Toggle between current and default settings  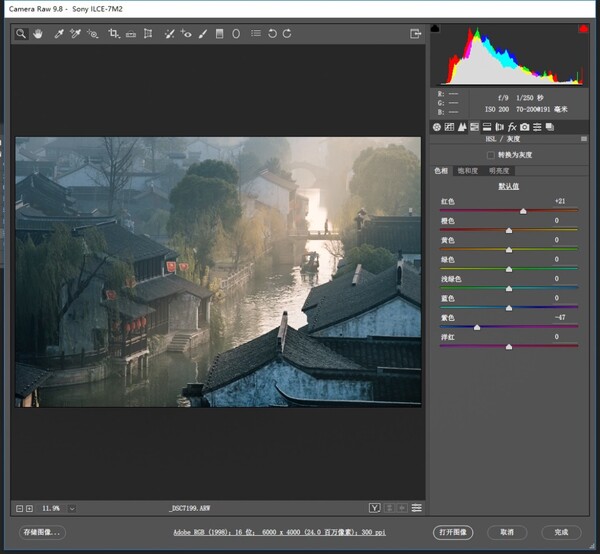click(x=417, y=508)
